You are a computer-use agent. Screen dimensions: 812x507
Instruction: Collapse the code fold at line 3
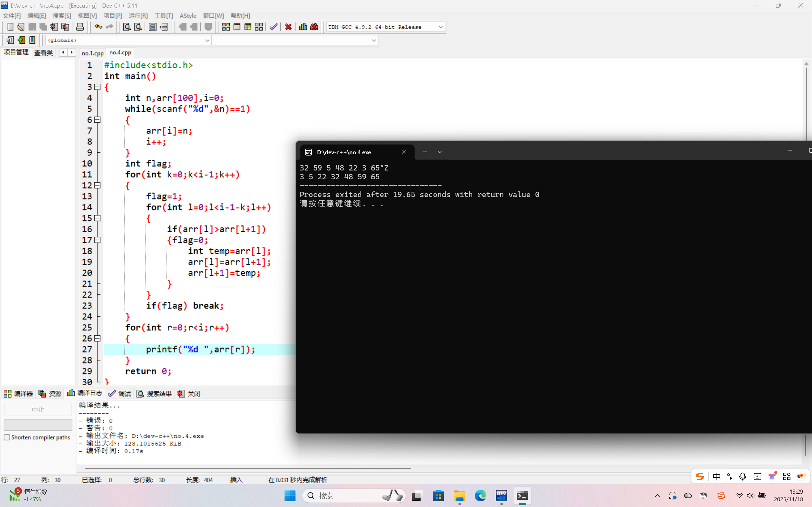[97, 87]
